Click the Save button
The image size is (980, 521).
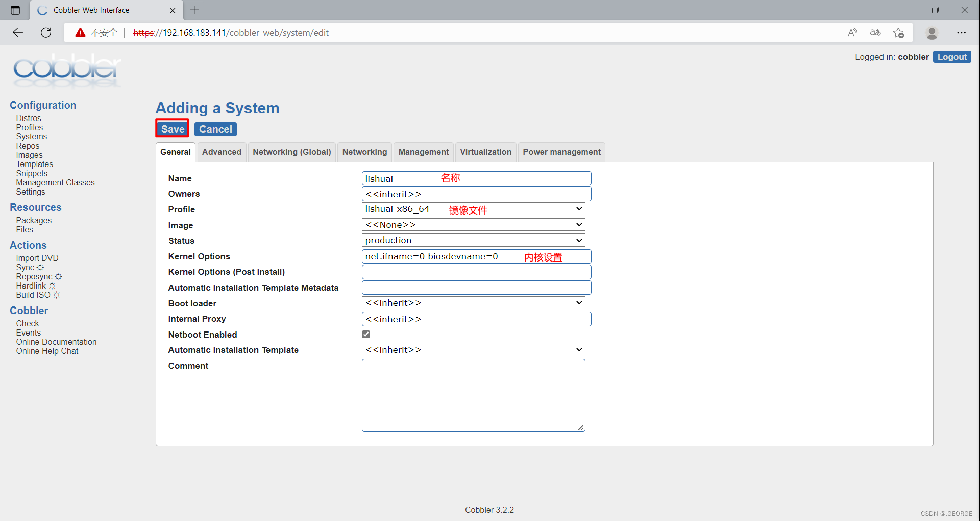tap(173, 129)
